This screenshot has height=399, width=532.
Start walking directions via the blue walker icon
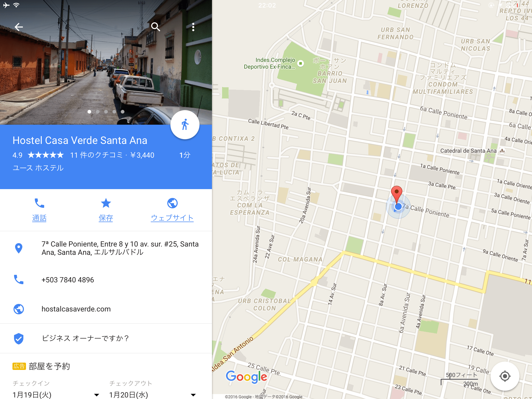click(185, 125)
